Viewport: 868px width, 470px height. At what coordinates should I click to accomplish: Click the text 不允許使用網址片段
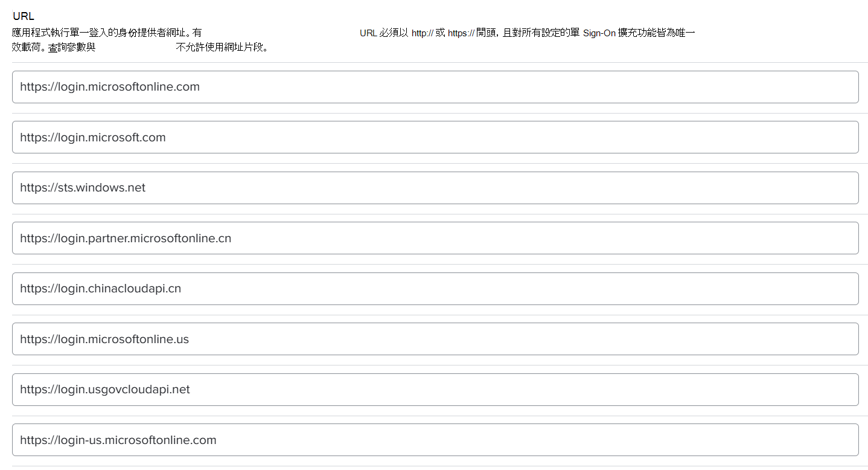coord(222,47)
